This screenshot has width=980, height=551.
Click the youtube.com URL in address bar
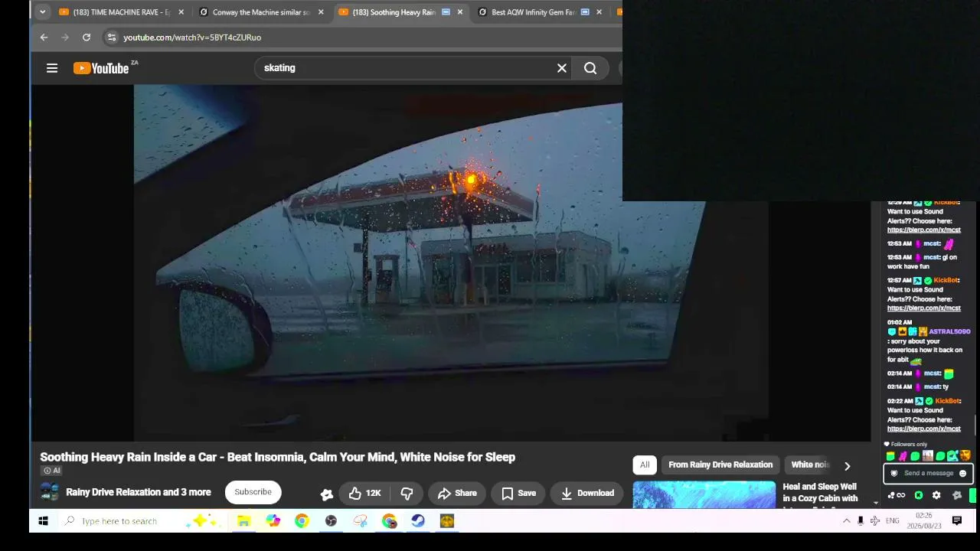[192, 37]
